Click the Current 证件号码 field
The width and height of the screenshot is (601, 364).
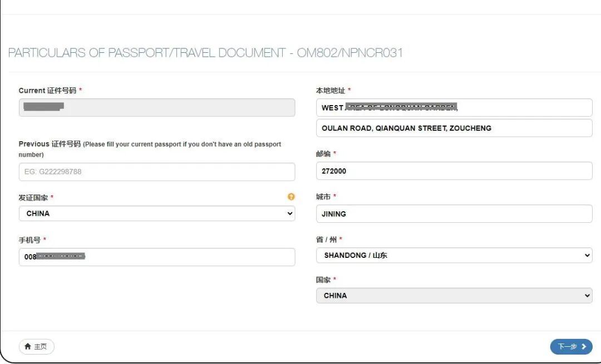pos(157,108)
